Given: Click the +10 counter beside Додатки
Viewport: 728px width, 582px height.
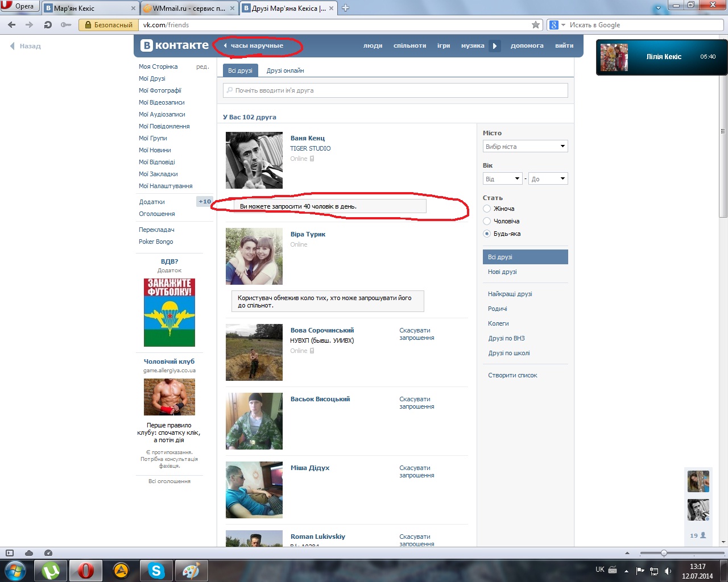Looking at the screenshot, I should (205, 202).
